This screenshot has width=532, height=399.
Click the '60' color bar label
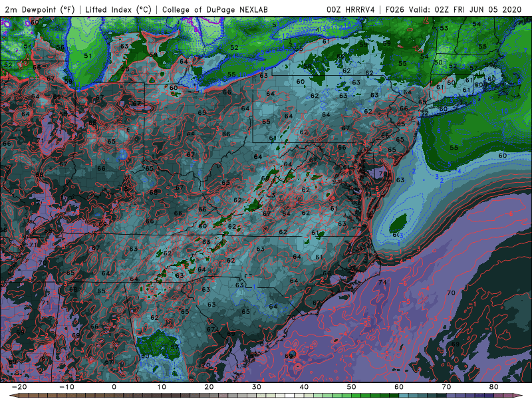click(x=399, y=387)
